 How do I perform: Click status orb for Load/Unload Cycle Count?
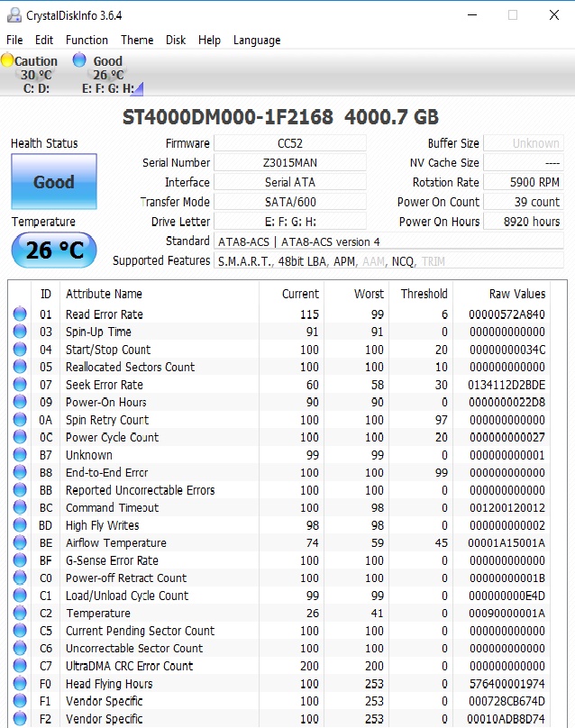tap(20, 596)
